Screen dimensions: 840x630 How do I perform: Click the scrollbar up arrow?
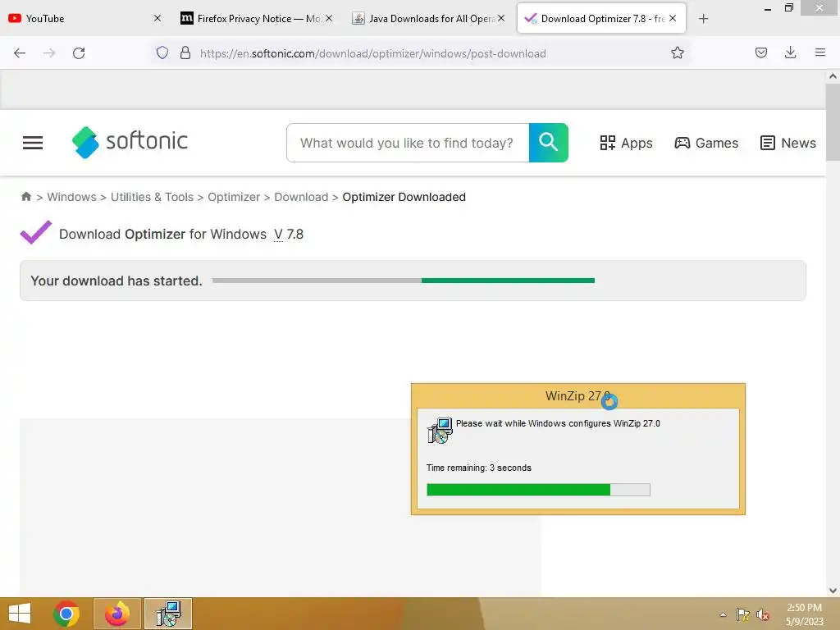(x=833, y=76)
